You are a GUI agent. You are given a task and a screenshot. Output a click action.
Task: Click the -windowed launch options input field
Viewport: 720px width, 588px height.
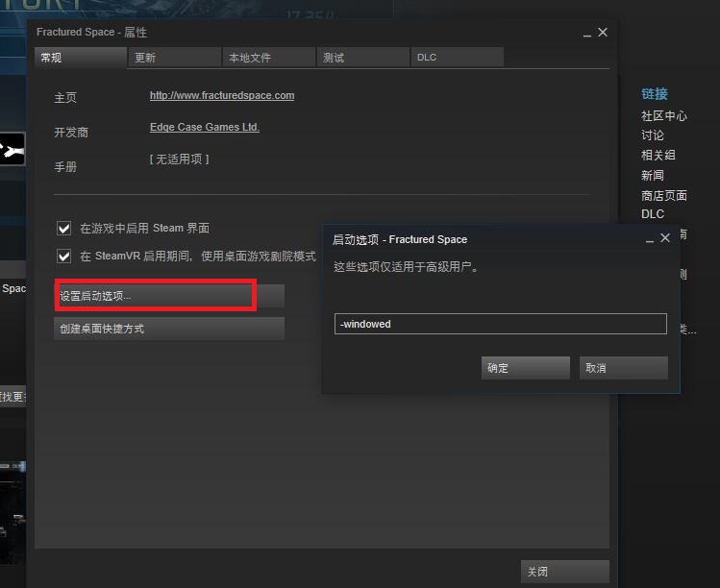(501, 324)
